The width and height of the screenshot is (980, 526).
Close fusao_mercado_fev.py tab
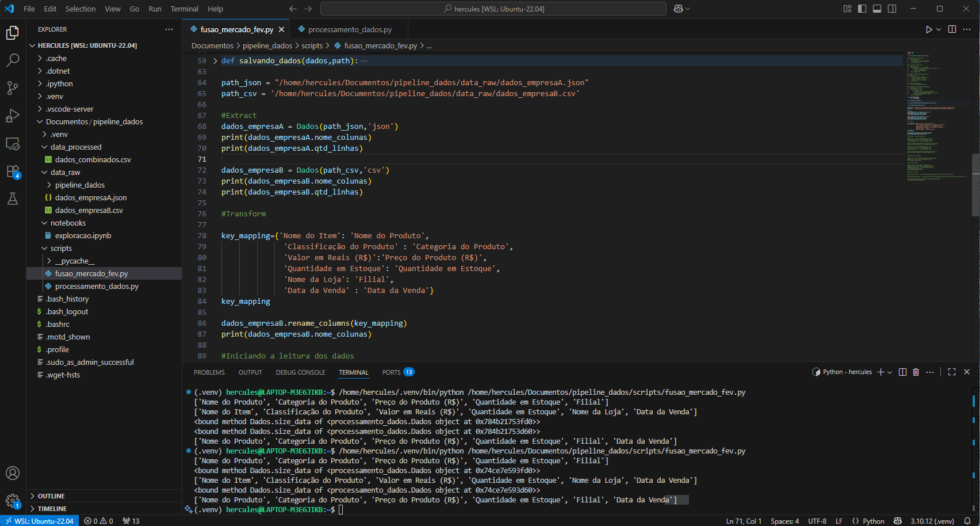pyautogui.click(x=281, y=29)
